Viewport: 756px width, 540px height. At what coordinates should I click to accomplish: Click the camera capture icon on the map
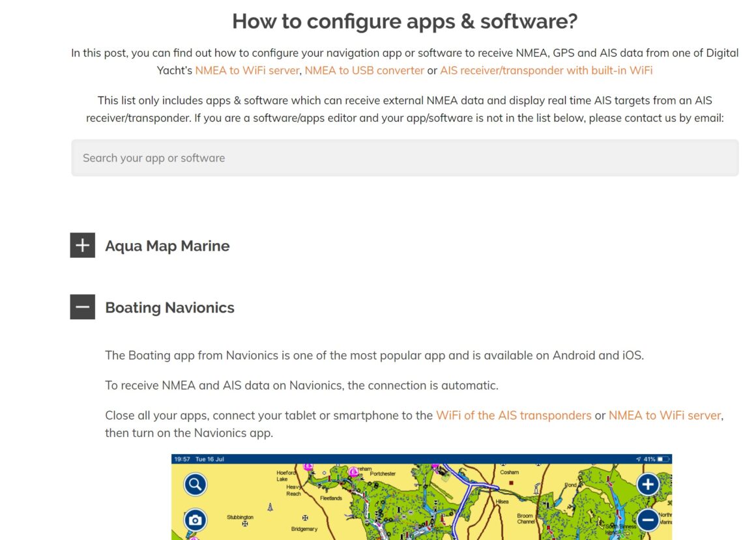pos(194,520)
